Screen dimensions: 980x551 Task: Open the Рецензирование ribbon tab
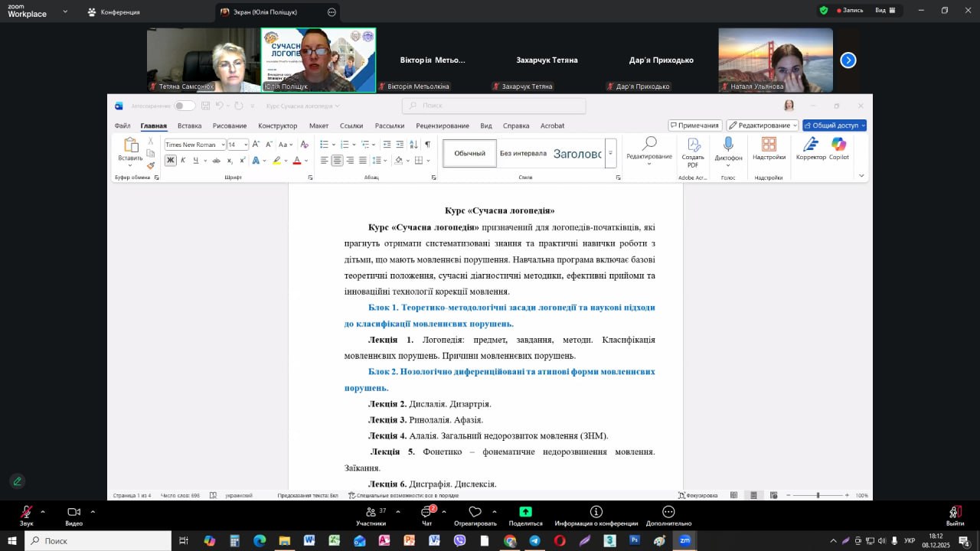(443, 126)
